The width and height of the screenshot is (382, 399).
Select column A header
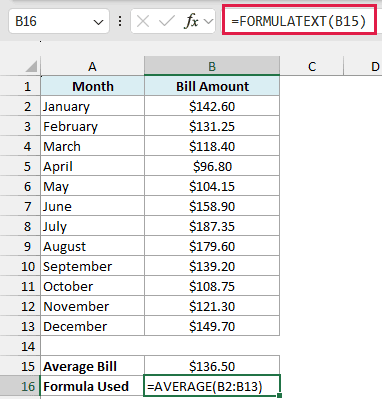click(92, 66)
